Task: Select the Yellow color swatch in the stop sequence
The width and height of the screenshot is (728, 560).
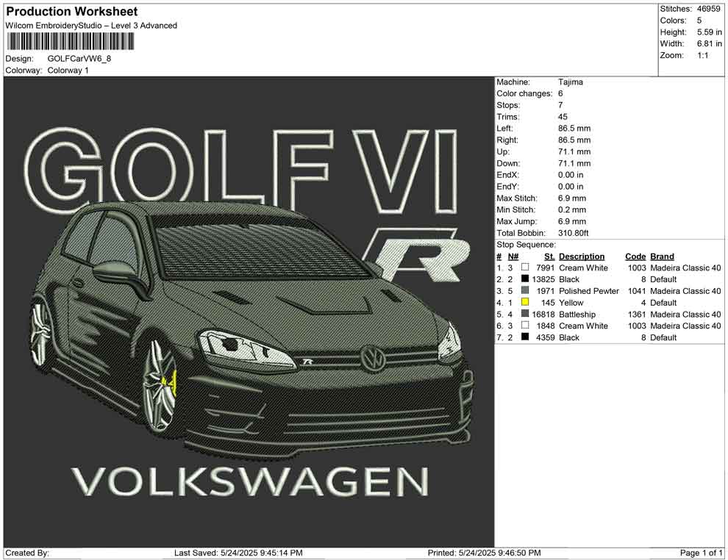Action: pos(525,303)
